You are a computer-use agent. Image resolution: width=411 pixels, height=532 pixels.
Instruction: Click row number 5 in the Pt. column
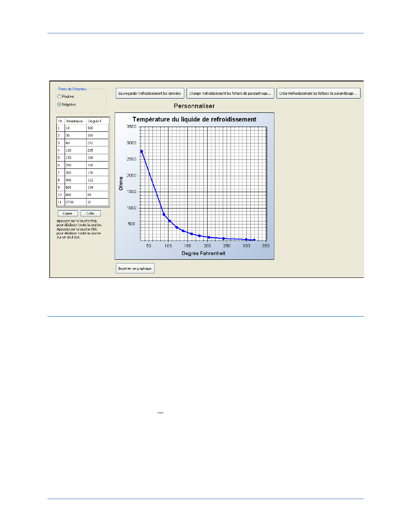tap(61, 158)
